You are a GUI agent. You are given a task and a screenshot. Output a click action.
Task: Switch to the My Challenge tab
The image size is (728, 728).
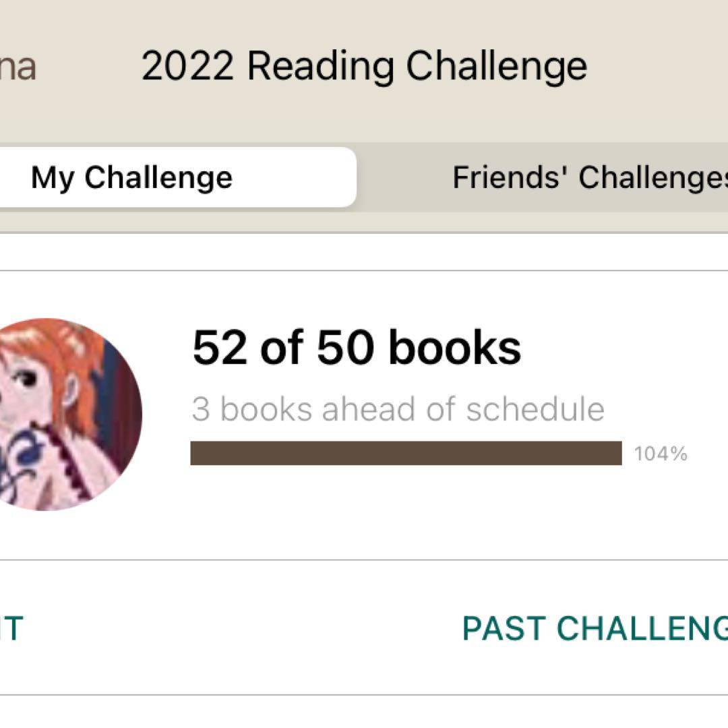[131, 178]
